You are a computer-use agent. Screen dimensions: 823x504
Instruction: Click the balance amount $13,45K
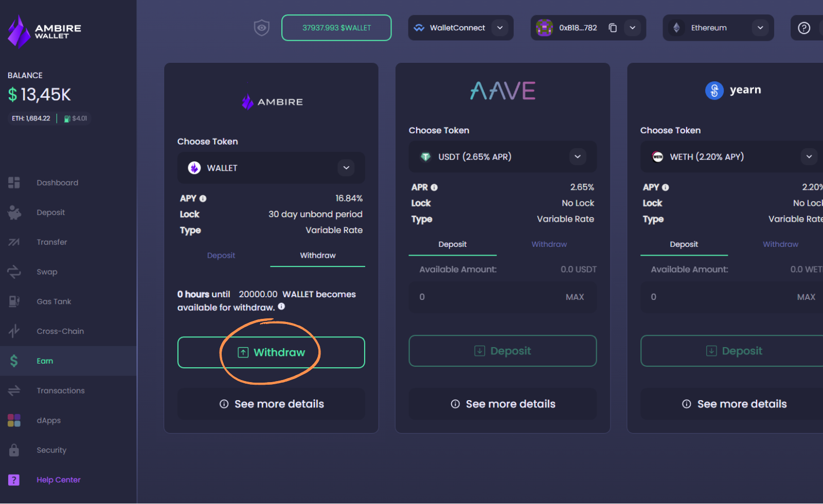pyautogui.click(x=40, y=95)
